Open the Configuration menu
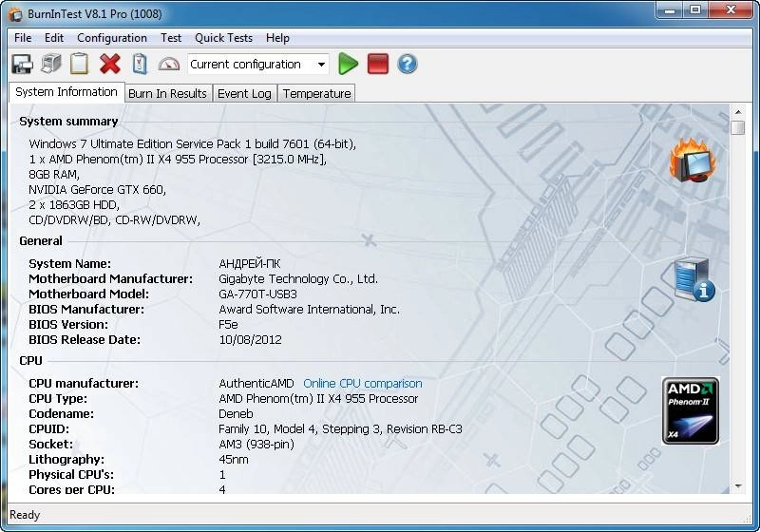This screenshot has height=532, width=760. point(112,38)
